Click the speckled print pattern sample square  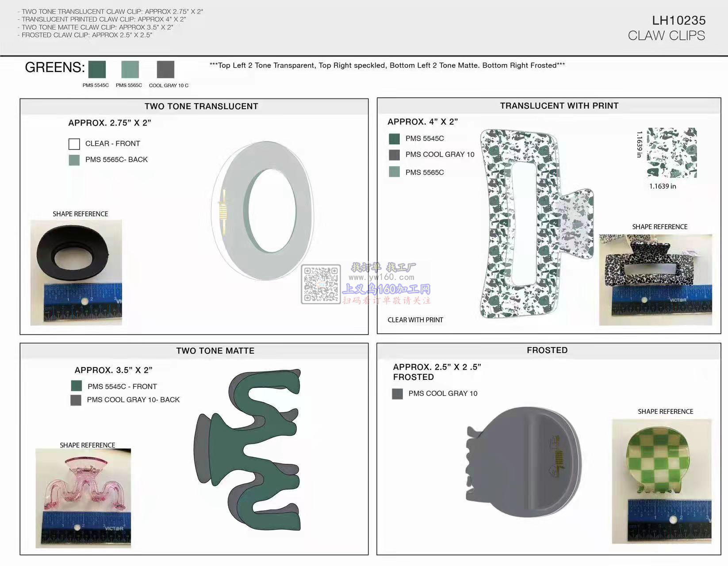point(671,153)
